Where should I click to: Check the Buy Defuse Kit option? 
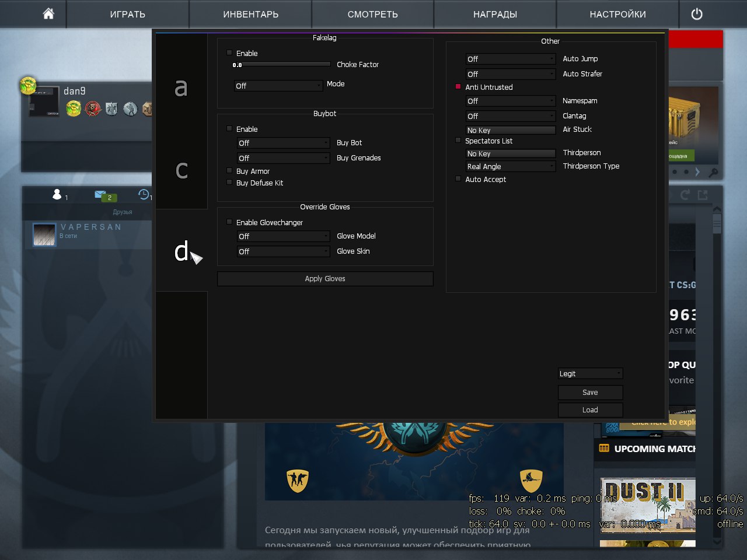pyautogui.click(x=229, y=182)
